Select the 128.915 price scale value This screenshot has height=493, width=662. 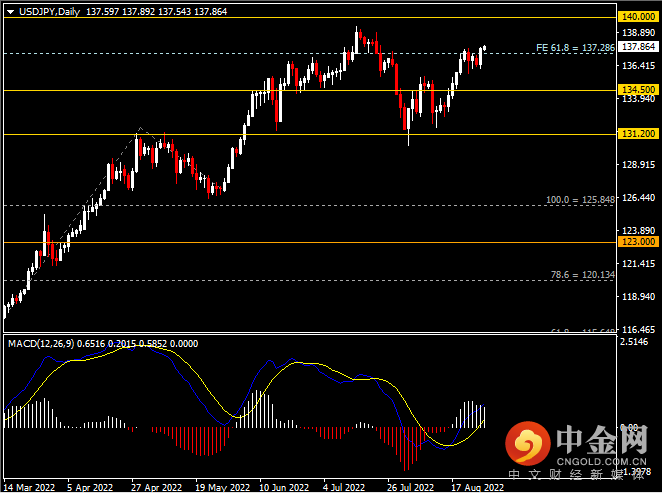click(639, 165)
